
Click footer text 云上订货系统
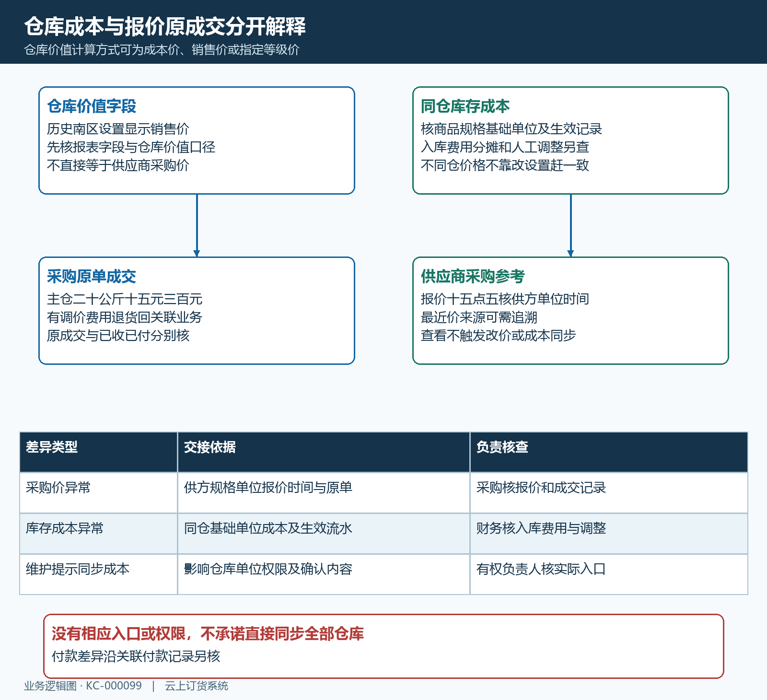(197, 686)
